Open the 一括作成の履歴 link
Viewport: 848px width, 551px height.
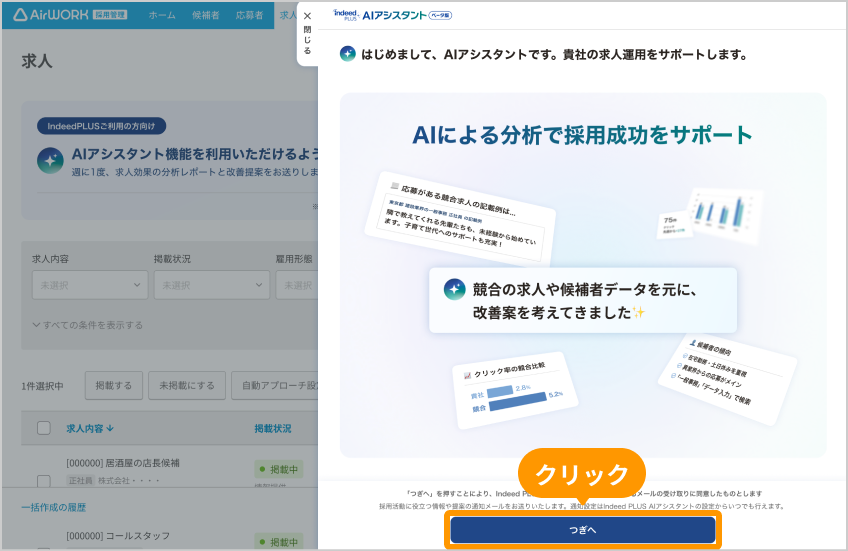tap(54, 507)
